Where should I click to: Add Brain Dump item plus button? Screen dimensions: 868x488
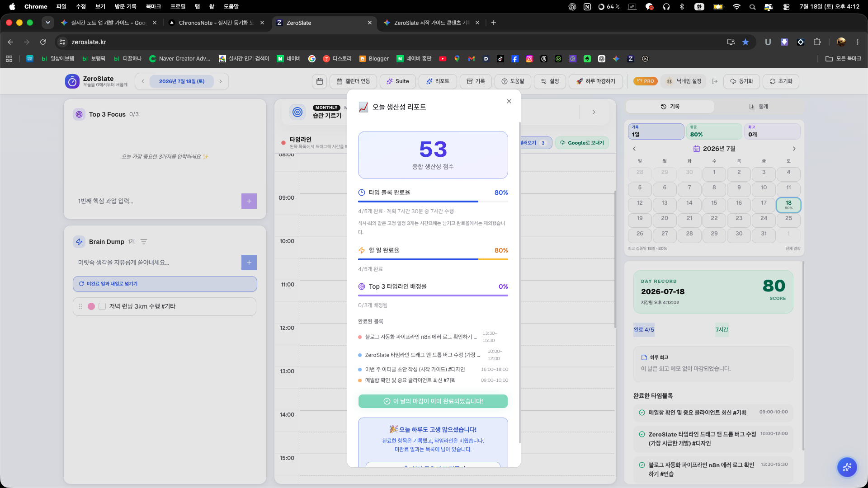tap(249, 263)
